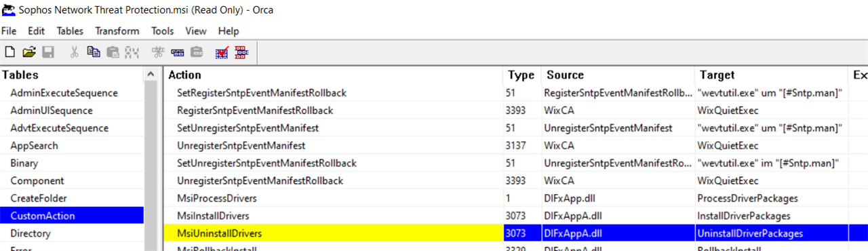The image size is (868, 251).
Task: Select the CustomAction table
Action: tap(72, 216)
